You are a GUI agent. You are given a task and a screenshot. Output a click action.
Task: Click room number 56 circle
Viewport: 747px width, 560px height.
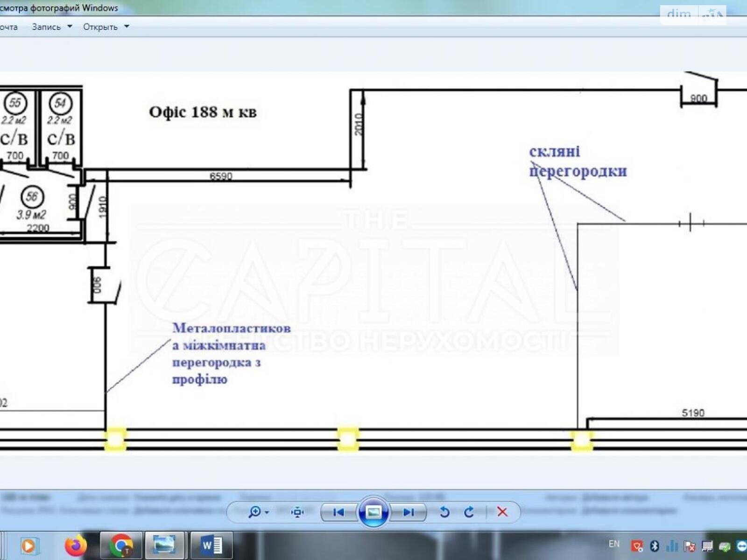point(32,196)
